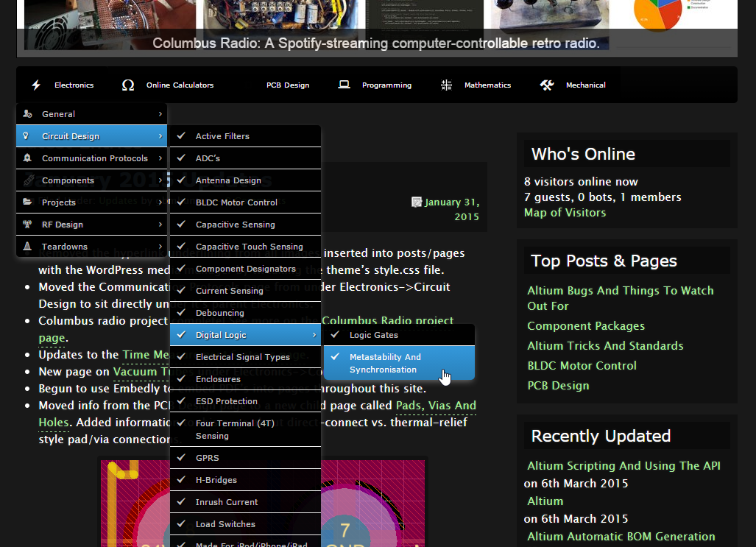
Task: Open the Component Packages top post link
Action: pos(586,326)
